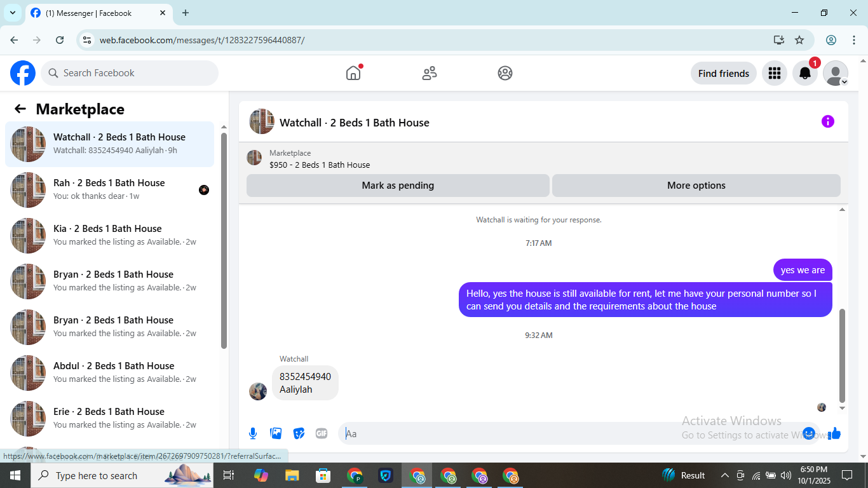Focus the Search Facebook field

(130, 73)
